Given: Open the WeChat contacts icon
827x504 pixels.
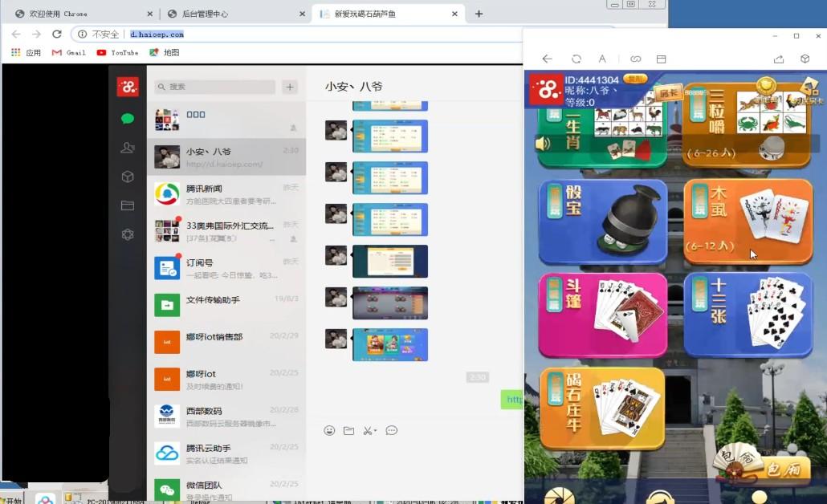Looking at the screenshot, I should click(127, 148).
